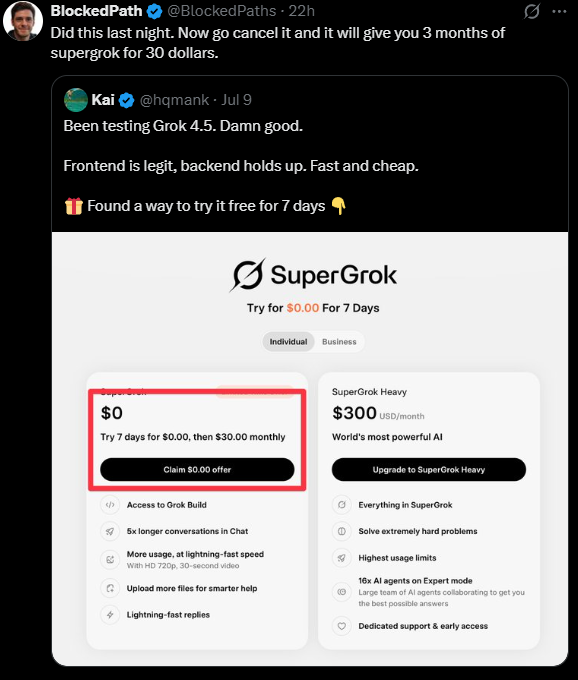Switch to the Business plan tab
The width and height of the screenshot is (578, 680).
339,342
